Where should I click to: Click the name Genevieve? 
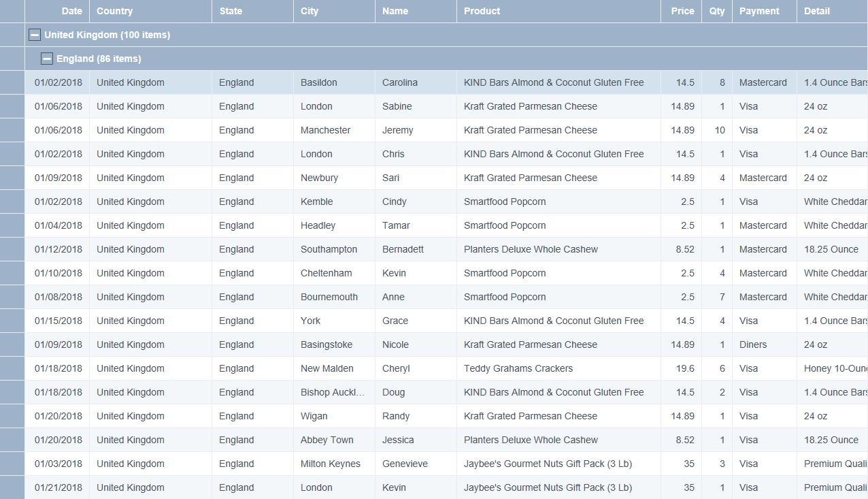coord(405,464)
